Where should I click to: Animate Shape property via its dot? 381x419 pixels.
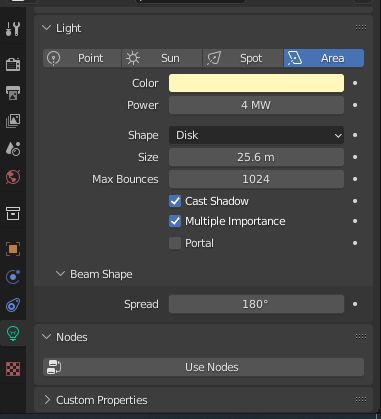355,135
